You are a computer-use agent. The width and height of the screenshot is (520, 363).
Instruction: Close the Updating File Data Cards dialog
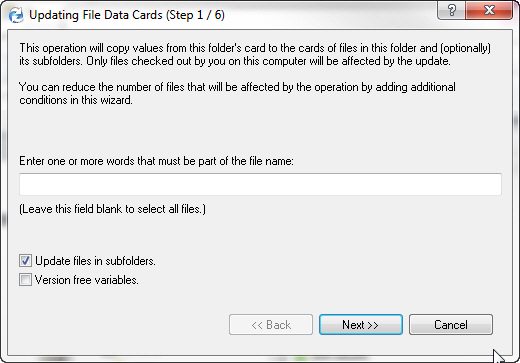click(x=489, y=10)
